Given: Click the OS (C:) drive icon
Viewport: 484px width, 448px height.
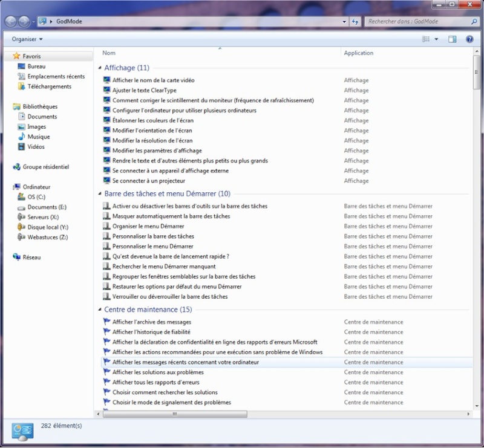Looking at the screenshot, I should 21,196.
